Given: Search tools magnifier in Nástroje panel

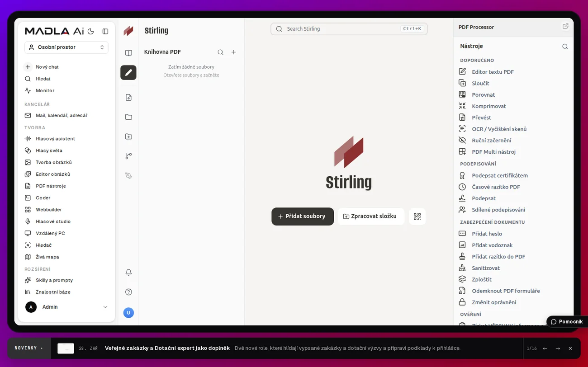Looking at the screenshot, I should pyautogui.click(x=565, y=46).
